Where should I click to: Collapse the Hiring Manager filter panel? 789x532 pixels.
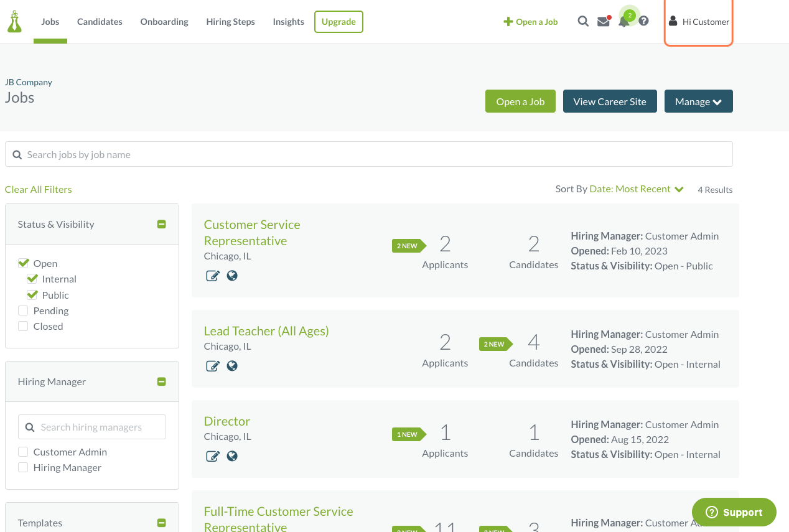(x=162, y=381)
